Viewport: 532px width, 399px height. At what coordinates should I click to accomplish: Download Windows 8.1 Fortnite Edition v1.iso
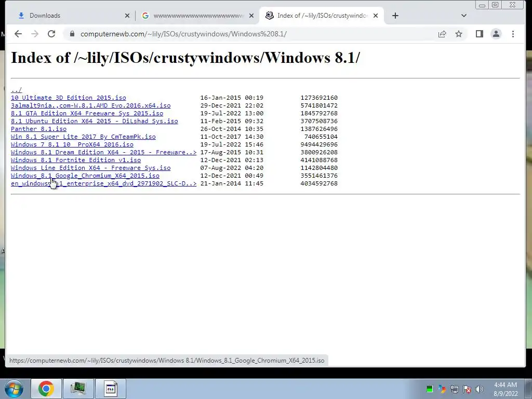point(76,160)
